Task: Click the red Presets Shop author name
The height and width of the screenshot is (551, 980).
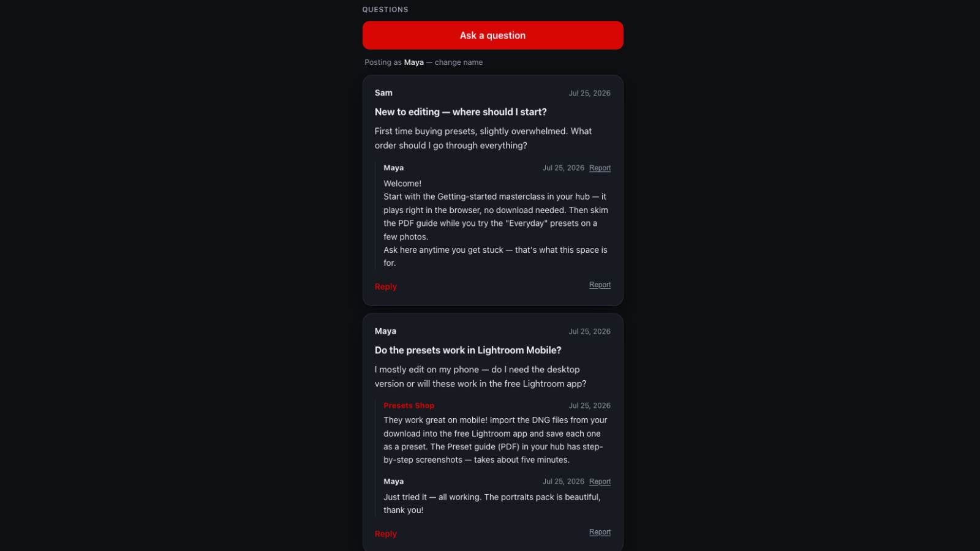Action: pyautogui.click(x=409, y=406)
